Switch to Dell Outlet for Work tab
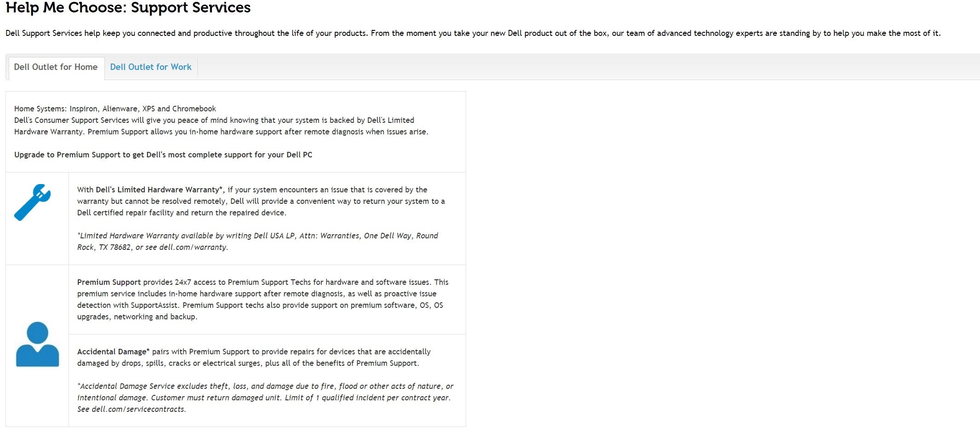Viewport: 980px width, 433px height. [151, 67]
